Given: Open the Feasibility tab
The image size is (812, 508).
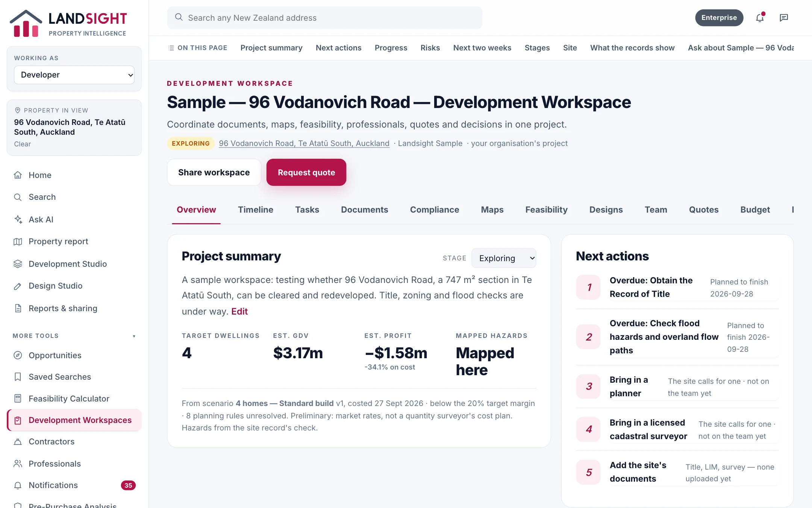Looking at the screenshot, I should point(546,210).
